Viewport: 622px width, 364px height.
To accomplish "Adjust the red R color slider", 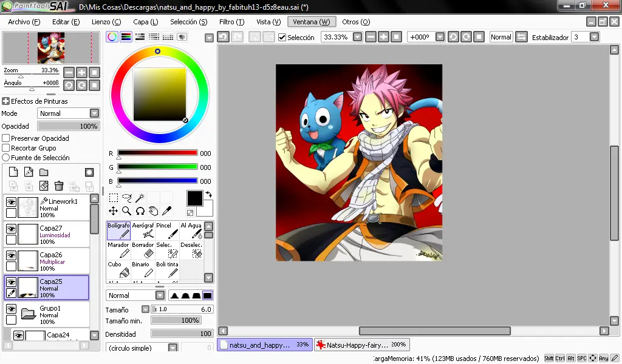I will [157, 153].
